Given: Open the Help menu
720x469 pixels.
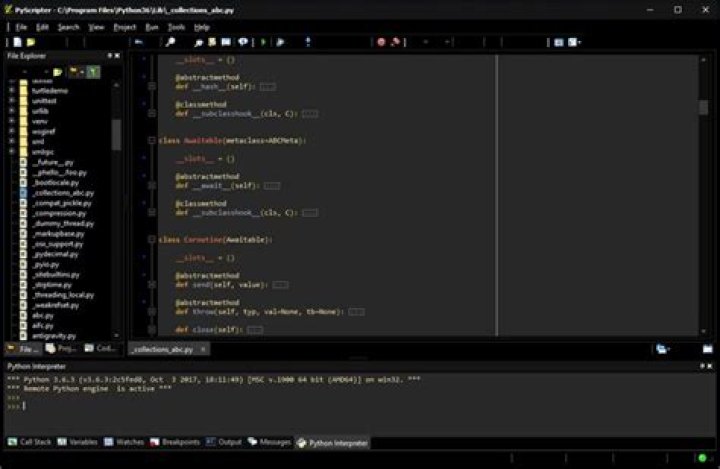Looking at the screenshot, I should 202,28.
